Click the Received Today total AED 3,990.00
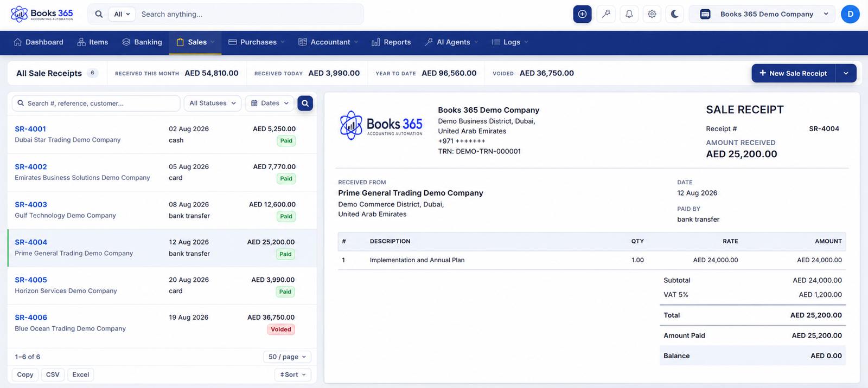 (334, 73)
